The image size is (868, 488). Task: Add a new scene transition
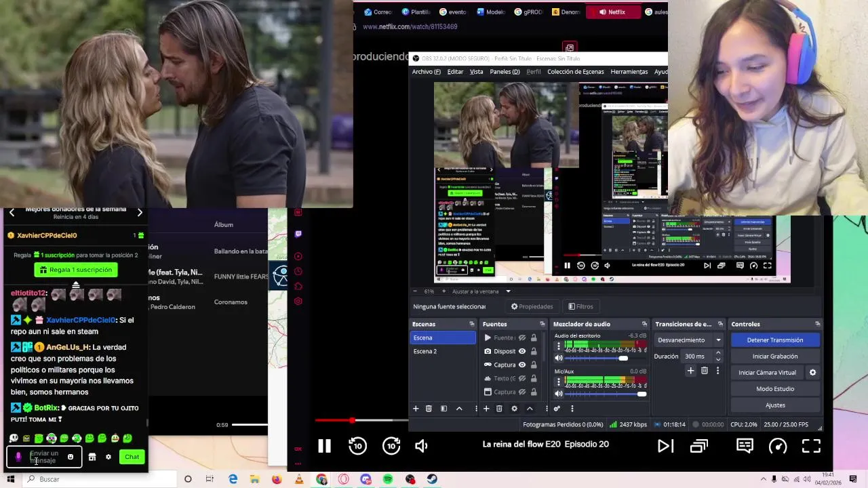point(690,371)
